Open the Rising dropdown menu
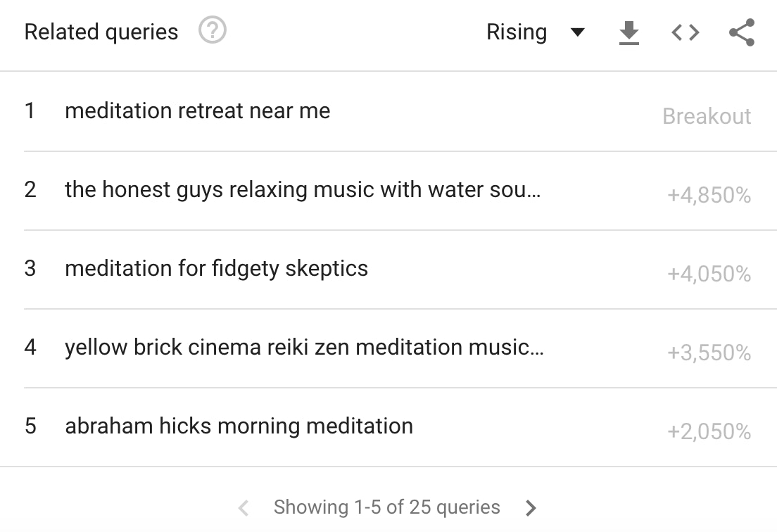777x532 pixels. point(537,32)
